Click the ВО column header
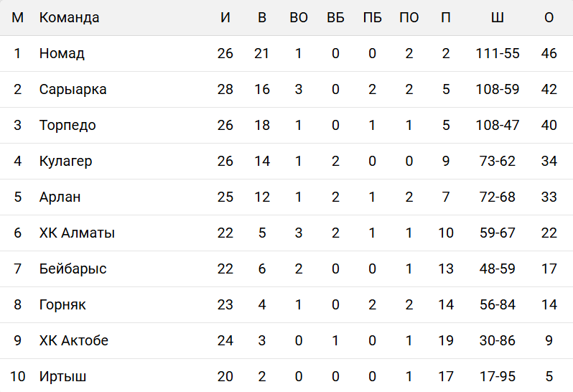 pyautogui.click(x=299, y=18)
